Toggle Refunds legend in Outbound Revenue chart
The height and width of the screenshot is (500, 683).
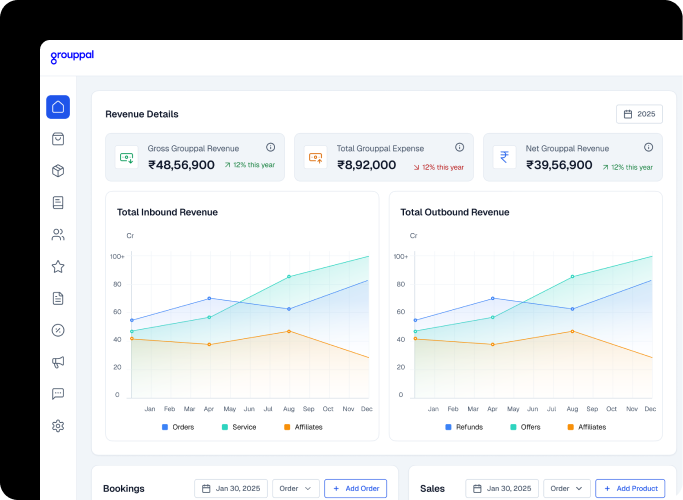[464, 427]
